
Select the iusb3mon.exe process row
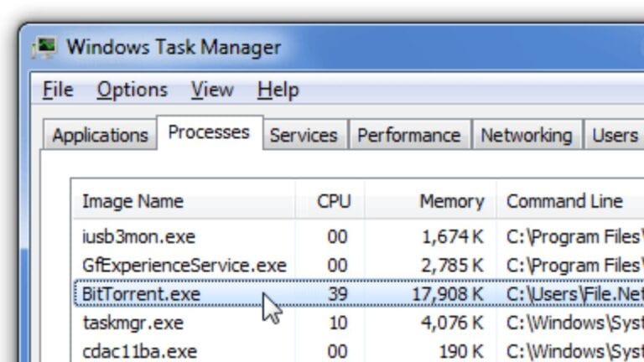coord(138,237)
